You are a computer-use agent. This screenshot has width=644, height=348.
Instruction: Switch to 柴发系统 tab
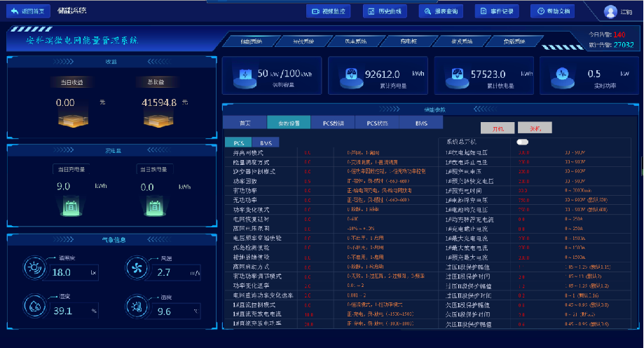pos(461,41)
